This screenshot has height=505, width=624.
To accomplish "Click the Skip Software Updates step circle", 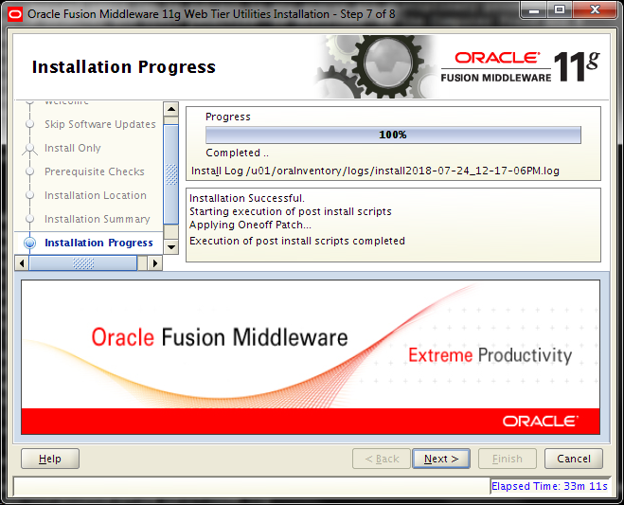I will point(30,124).
